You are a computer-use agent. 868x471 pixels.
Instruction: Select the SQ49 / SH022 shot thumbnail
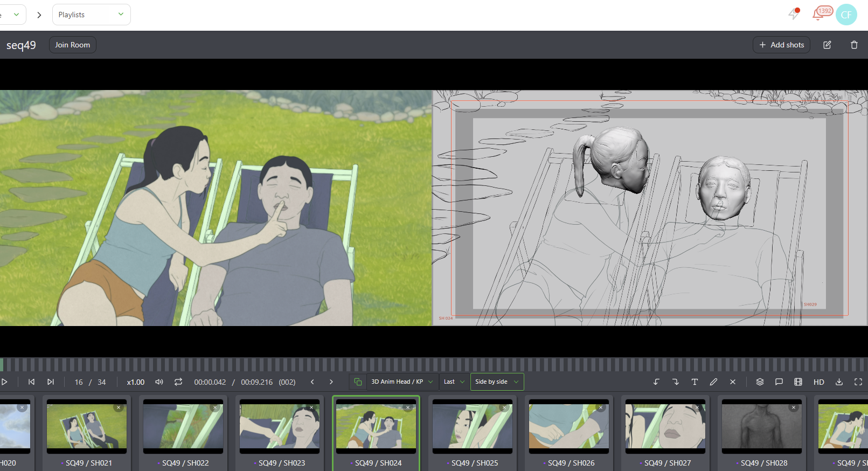click(183, 426)
